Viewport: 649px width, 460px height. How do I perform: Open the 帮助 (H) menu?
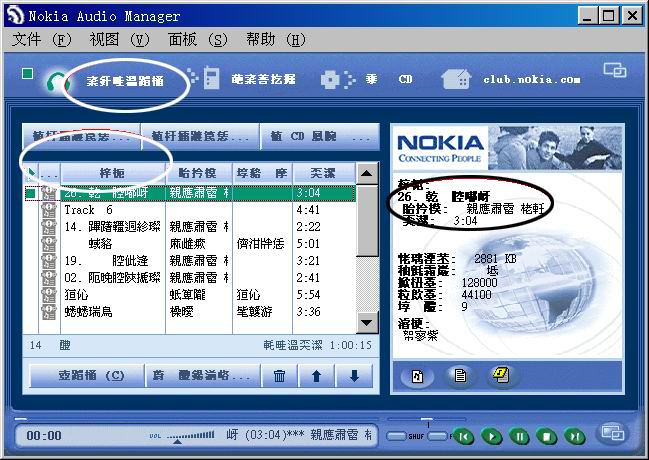click(x=276, y=40)
